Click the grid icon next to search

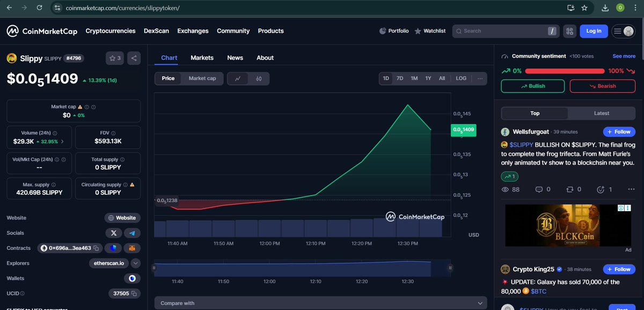pos(569,31)
